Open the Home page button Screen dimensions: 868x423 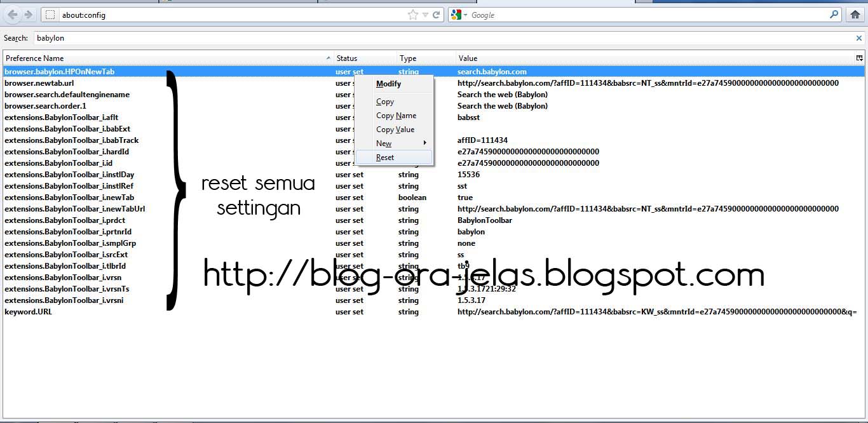click(x=855, y=15)
